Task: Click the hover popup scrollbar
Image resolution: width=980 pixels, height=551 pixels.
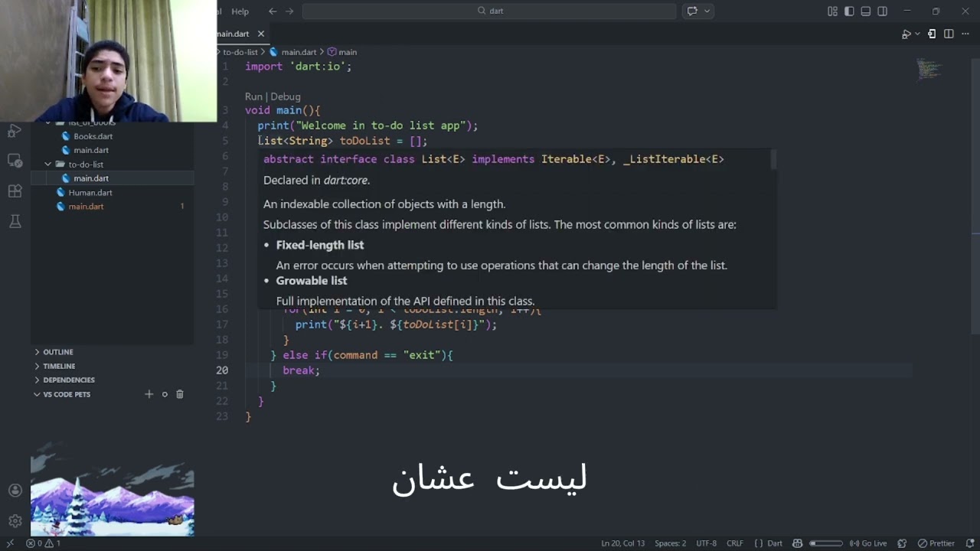Action: [774, 159]
